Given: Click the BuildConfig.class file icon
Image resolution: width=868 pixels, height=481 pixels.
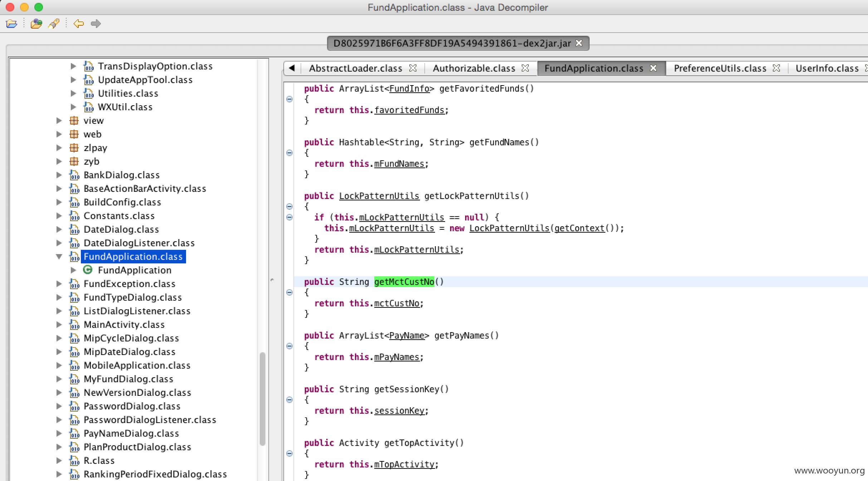Looking at the screenshot, I should [x=74, y=202].
